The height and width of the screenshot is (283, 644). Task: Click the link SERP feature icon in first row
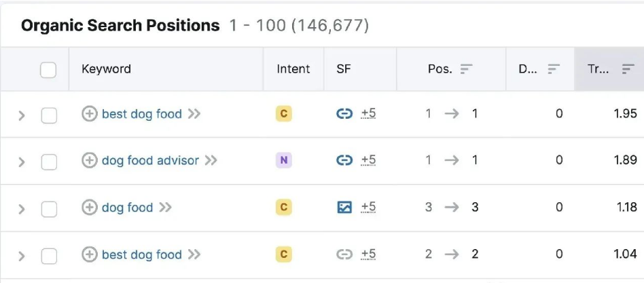coord(344,113)
